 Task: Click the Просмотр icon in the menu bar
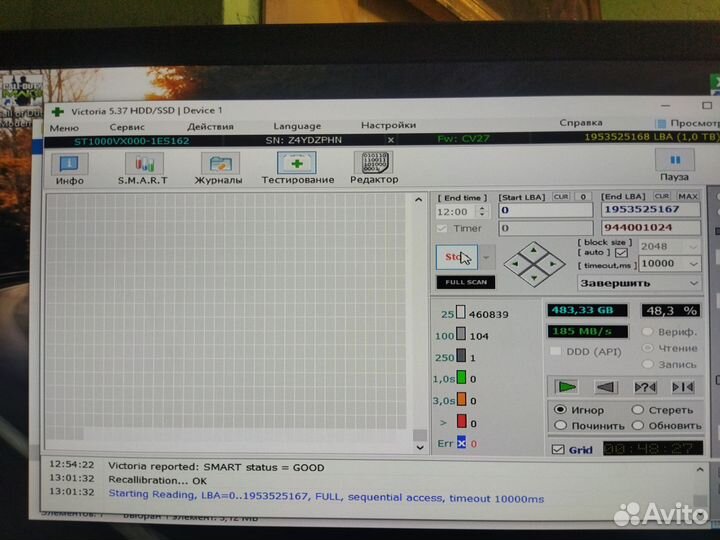[x=661, y=123]
